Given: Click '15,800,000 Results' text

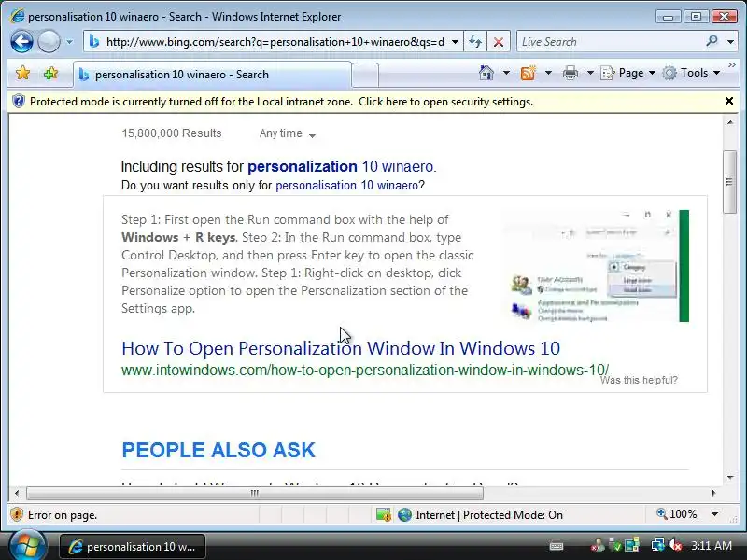Looking at the screenshot, I should [172, 133].
